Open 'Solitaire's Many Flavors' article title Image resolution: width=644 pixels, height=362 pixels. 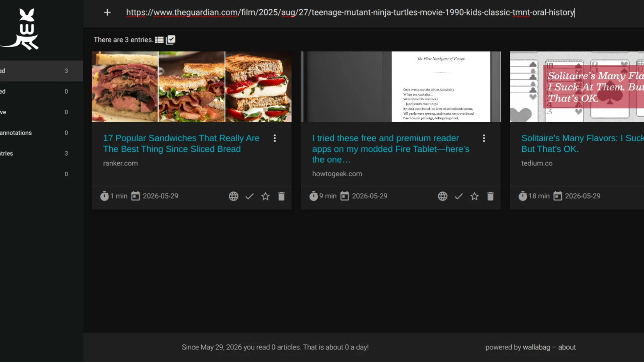(x=582, y=144)
